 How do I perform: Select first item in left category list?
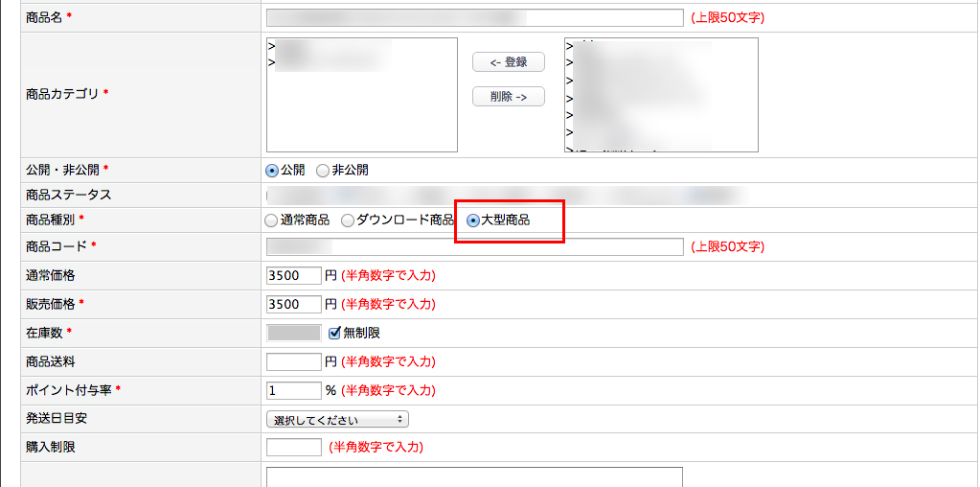tap(330, 46)
